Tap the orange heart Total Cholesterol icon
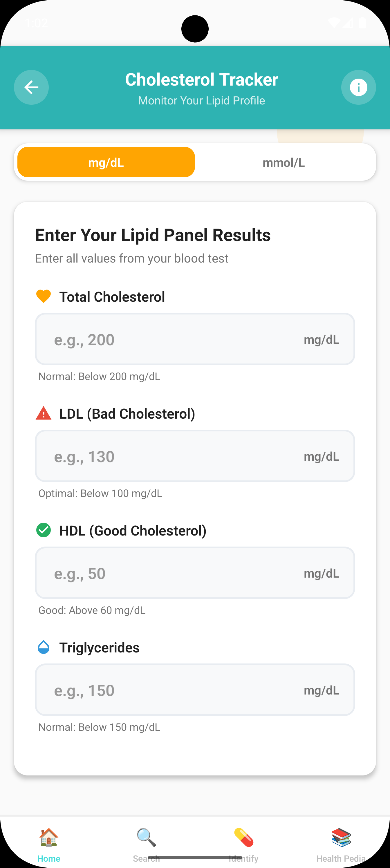Screen dimensions: 390x868 [x=44, y=296]
